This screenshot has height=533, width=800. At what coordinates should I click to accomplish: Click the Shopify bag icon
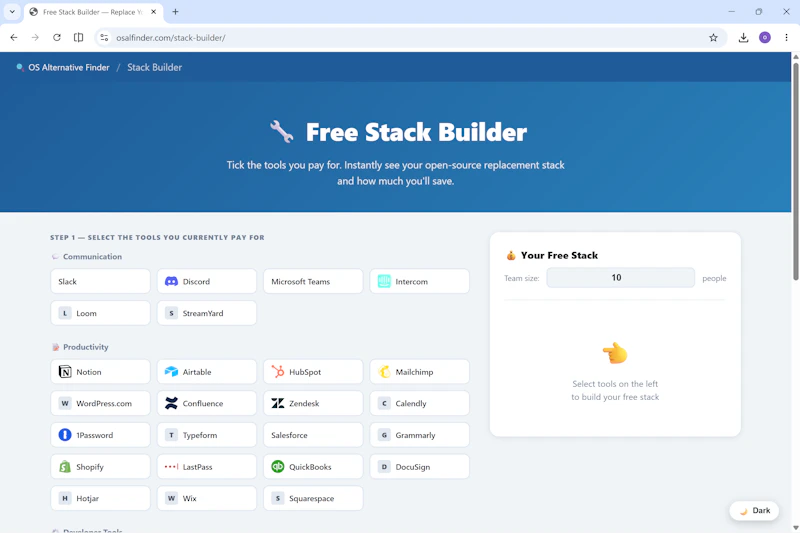coord(65,467)
